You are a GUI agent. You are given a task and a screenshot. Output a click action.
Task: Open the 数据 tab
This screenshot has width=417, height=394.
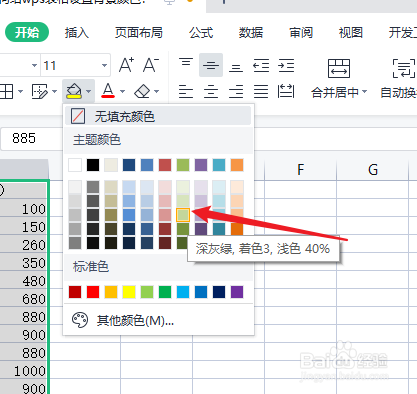pos(251,32)
